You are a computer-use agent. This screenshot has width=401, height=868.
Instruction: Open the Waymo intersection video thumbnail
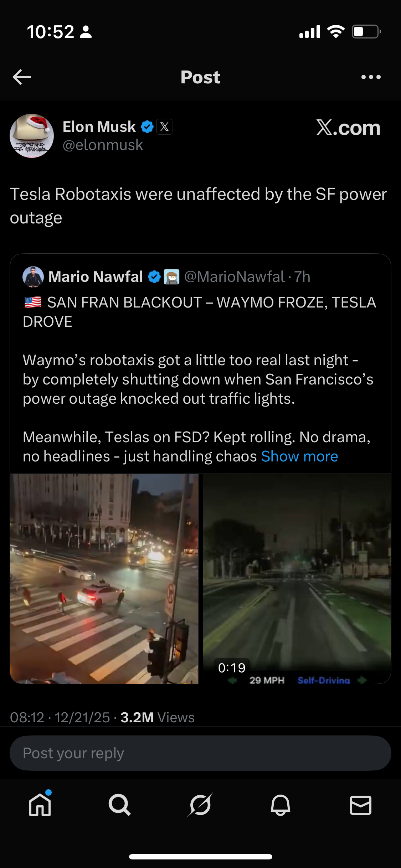[104, 579]
